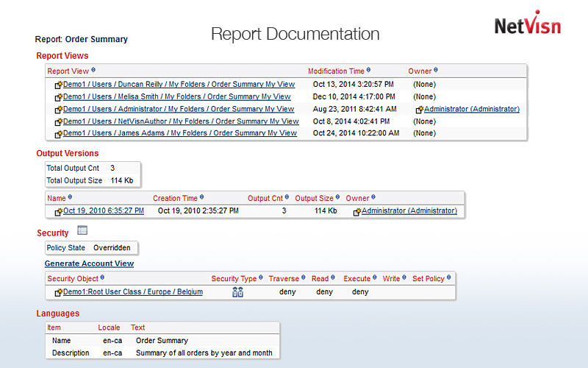Open Administrator owner link in Output Versions
Viewport: 588px width, 368px height.
pyautogui.click(x=409, y=211)
